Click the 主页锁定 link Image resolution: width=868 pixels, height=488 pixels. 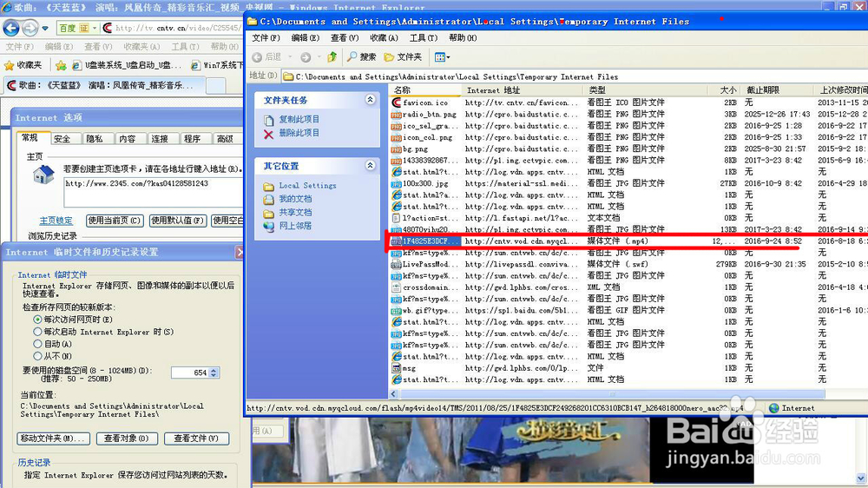pos(56,221)
